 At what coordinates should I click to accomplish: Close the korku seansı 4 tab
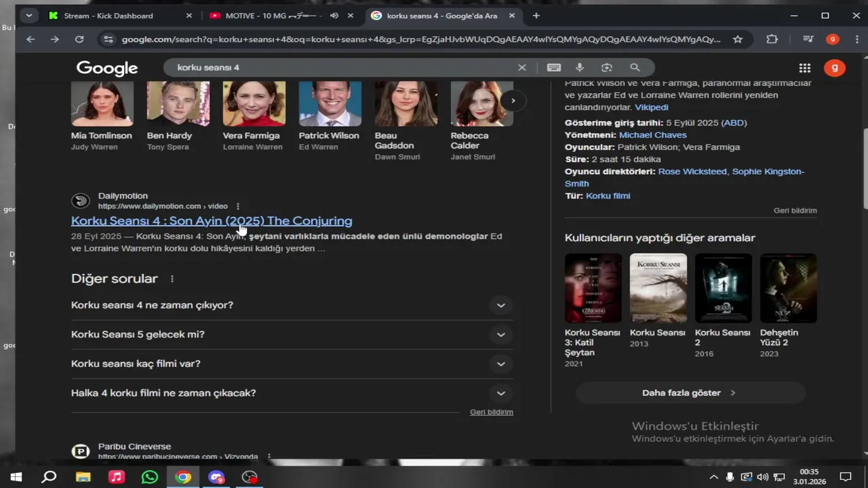512,16
